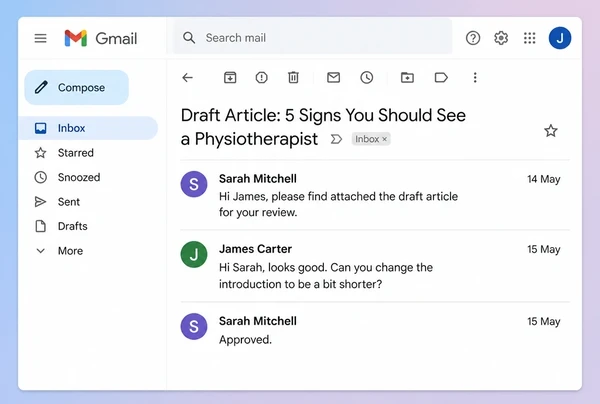Snooze this conversation

367,78
